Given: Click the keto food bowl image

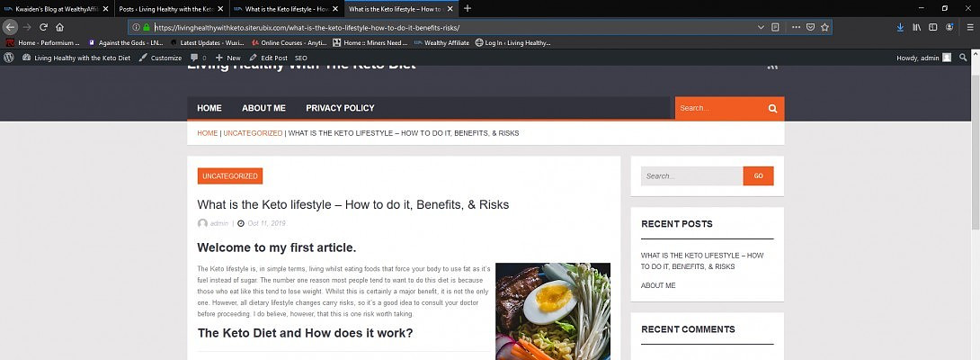Looking at the screenshot, I should pyautogui.click(x=553, y=311).
